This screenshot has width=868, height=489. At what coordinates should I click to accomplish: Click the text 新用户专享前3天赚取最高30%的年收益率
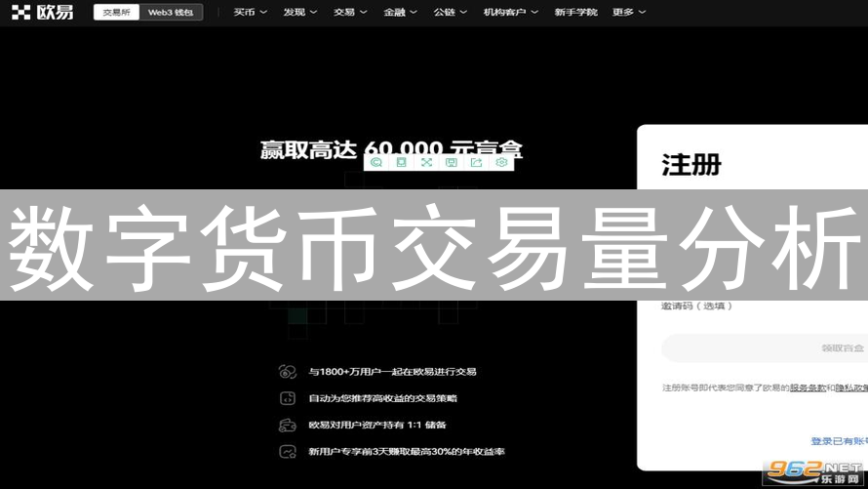[x=407, y=451]
